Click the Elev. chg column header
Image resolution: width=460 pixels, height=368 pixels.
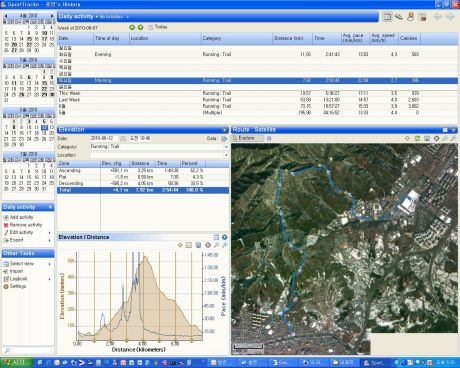point(115,163)
